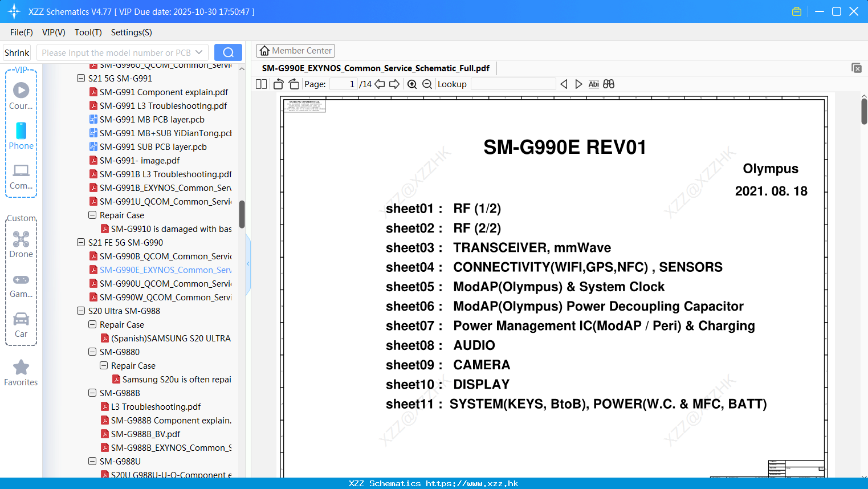Click the Lookup text field

point(513,84)
